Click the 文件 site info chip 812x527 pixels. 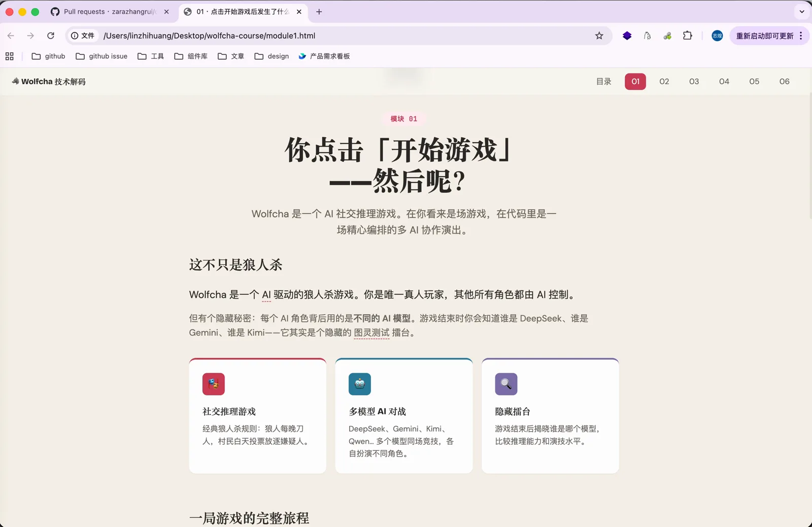point(83,36)
